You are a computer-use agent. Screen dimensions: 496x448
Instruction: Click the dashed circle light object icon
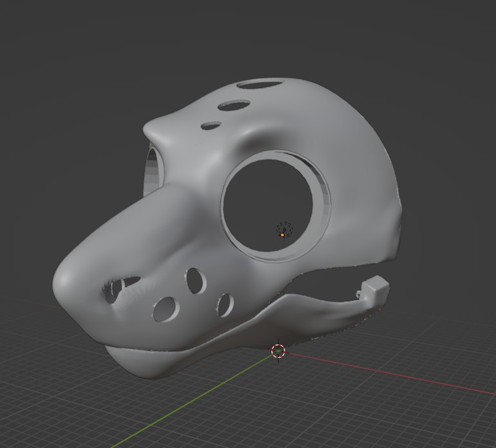click(x=284, y=229)
